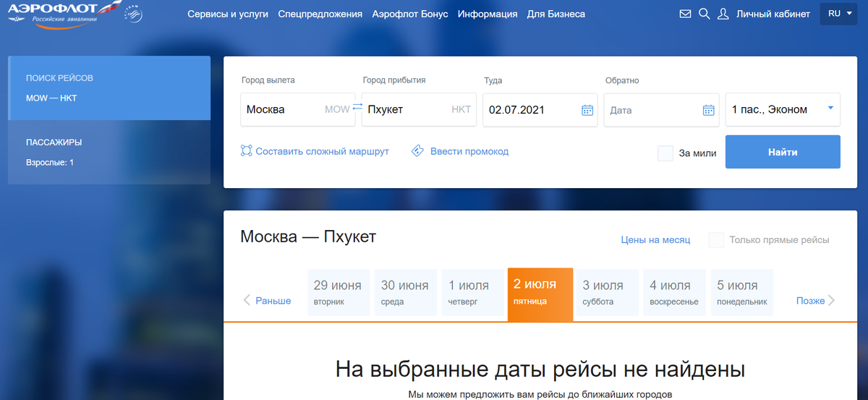This screenshot has width=868, height=400.
Task: Click the left chevron next to Раньше
Action: [247, 300]
